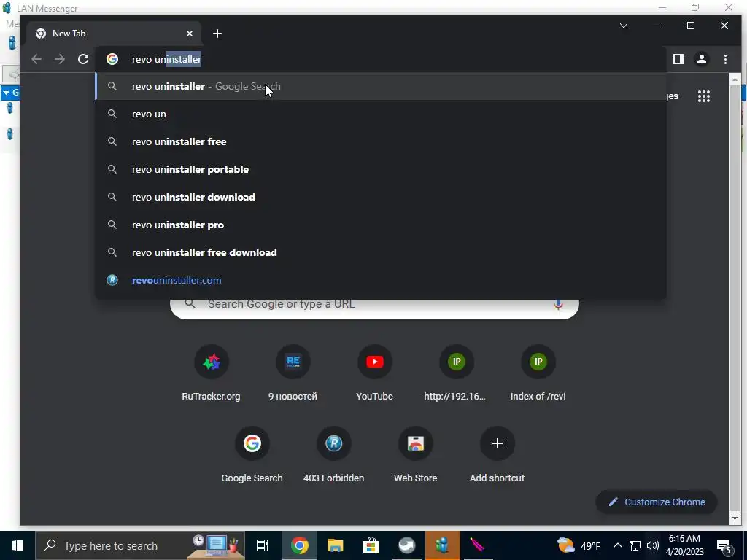
Task: Open the network icon in the tray
Action: click(x=635, y=545)
